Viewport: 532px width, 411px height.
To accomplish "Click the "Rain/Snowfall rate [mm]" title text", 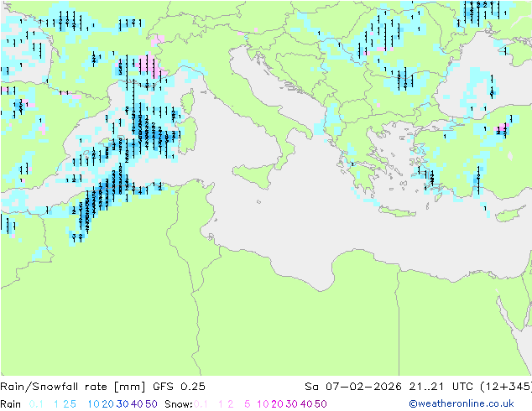I will tap(73, 387).
